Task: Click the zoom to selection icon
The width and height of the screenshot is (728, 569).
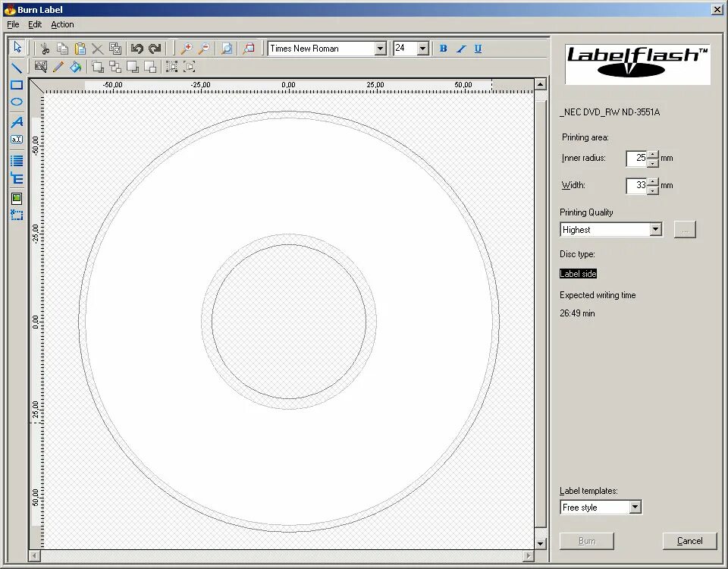Action: (249, 49)
